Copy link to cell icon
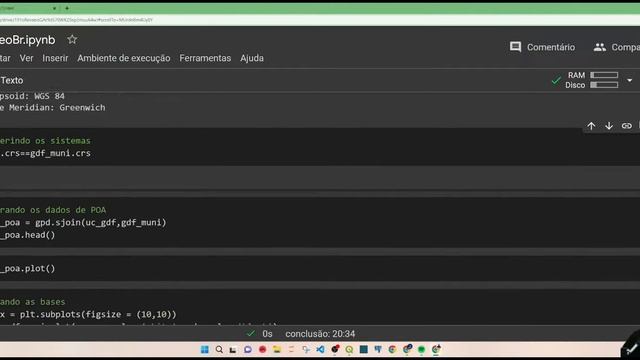The height and width of the screenshot is (360, 640). (627, 126)
